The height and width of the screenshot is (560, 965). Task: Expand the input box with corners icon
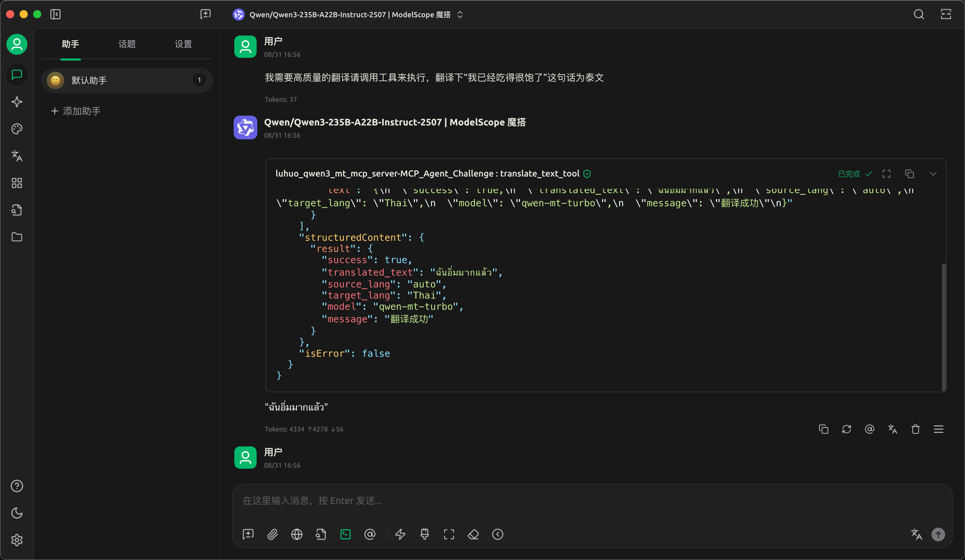coord(449,534)
